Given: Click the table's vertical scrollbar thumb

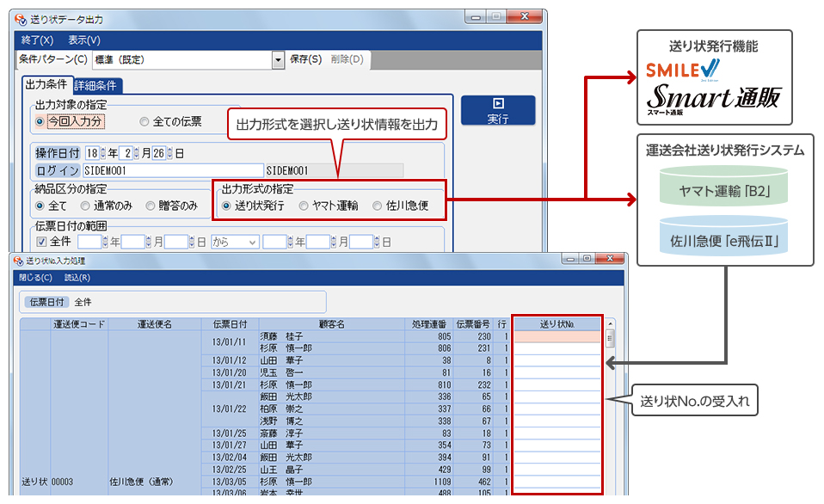Looking at the screenshot, I should [x=610, y=339].
